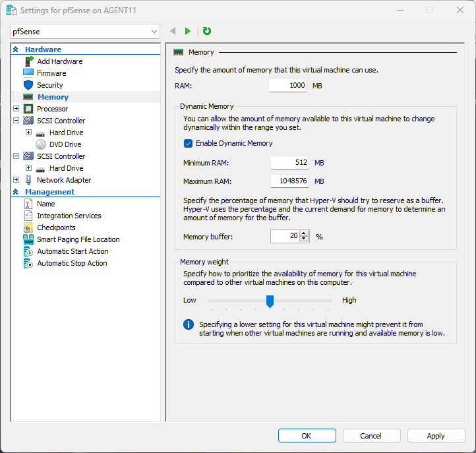
Task: Click the Add Hardware icon
Action: coord(28,61)
